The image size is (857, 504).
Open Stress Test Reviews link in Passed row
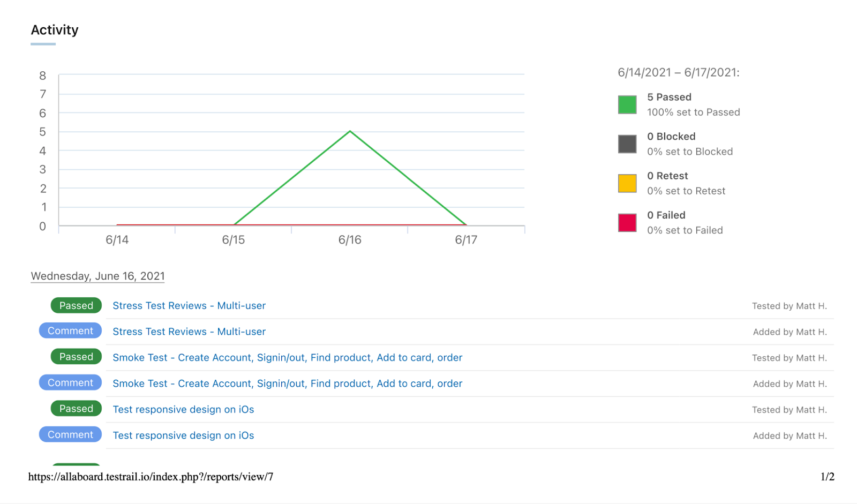pos(189,306)
